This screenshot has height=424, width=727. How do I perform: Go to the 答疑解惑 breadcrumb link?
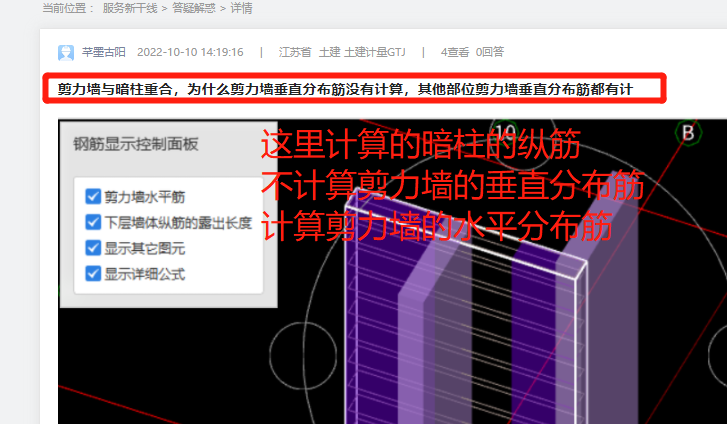194,8
